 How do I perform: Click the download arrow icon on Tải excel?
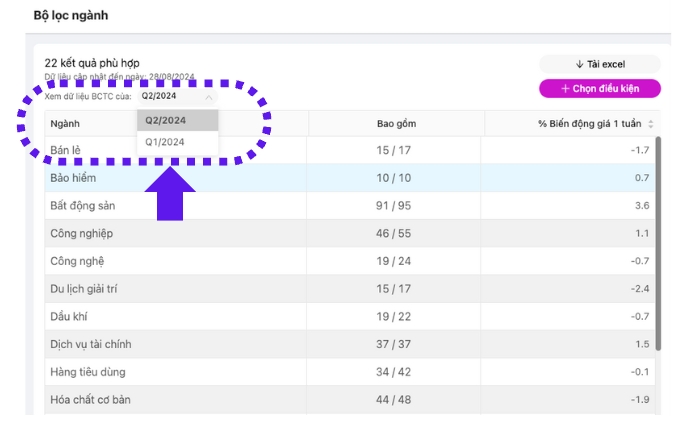tap(579, 64)
